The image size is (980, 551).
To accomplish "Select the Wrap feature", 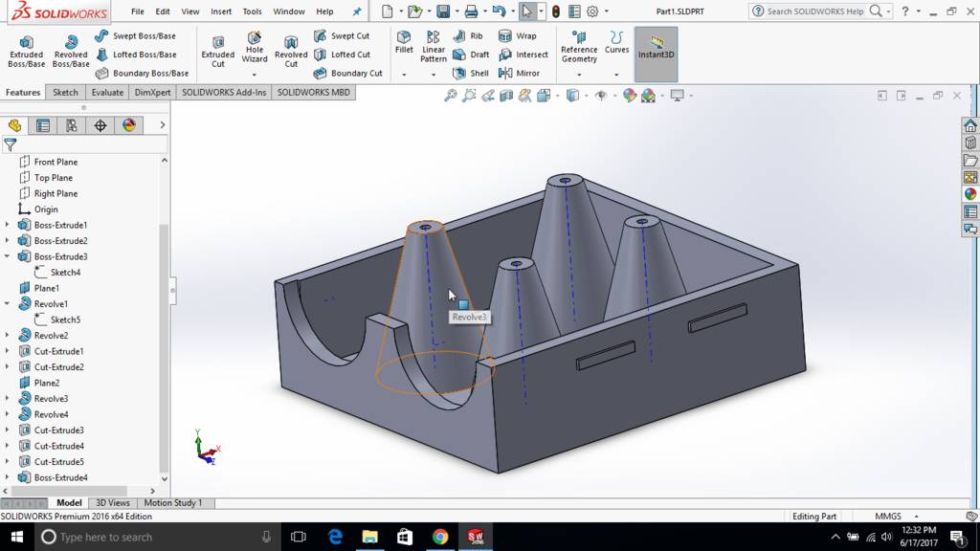I will tap(518, 36).
